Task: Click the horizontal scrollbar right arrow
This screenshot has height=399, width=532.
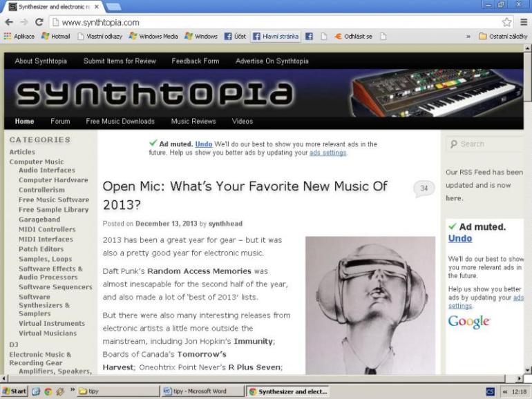Action: [520, 378]
